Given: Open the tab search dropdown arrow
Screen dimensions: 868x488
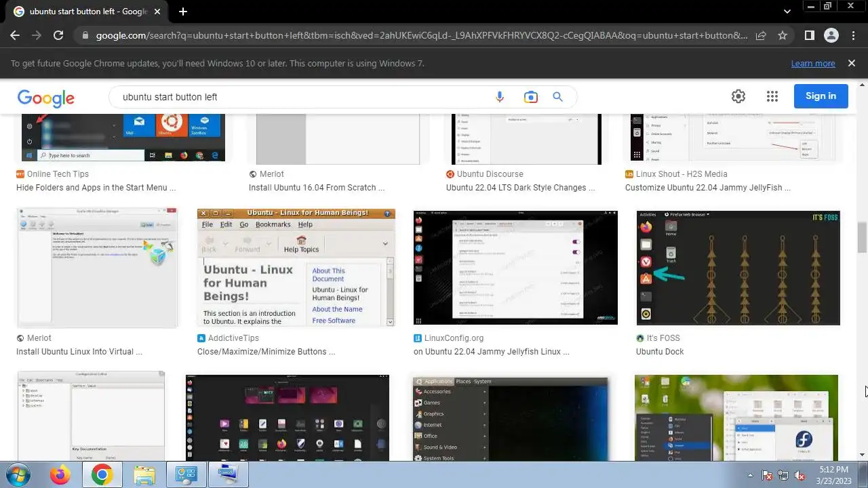Looking at the screenshot, I should 787,12.
